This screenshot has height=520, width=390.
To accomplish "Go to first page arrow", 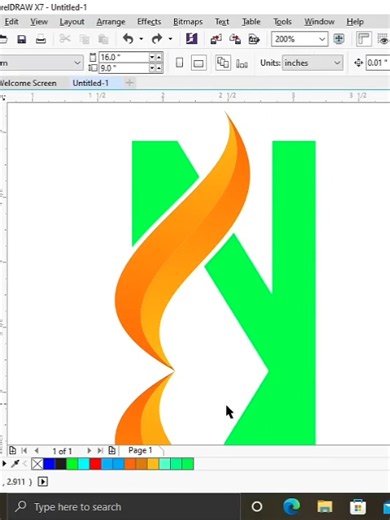I will click(24, 451).
